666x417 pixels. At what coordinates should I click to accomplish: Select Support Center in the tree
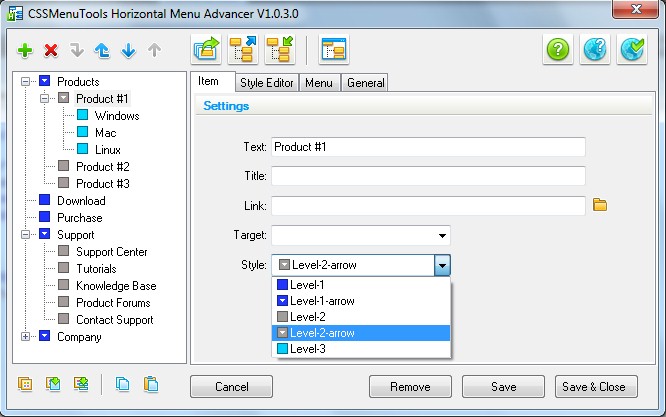pos(112,251)
